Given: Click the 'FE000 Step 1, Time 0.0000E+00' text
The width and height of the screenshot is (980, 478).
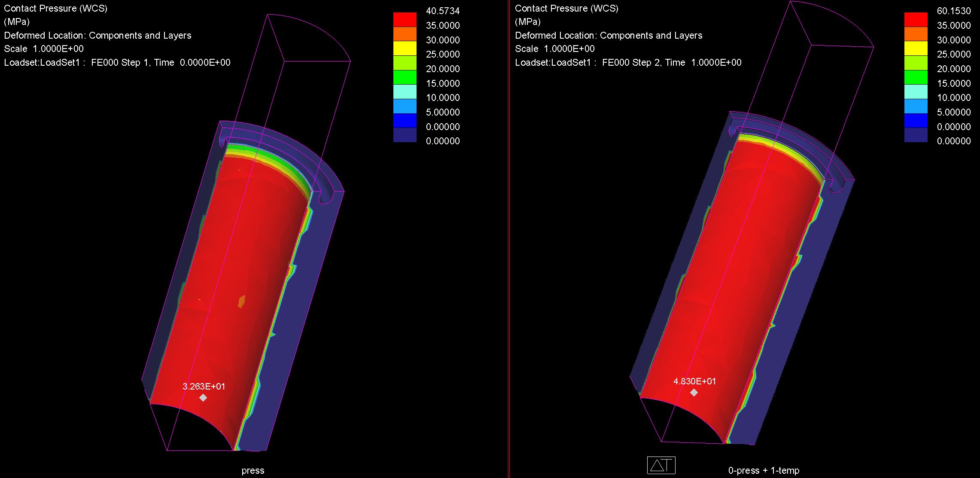Looking at the screenshot, I should pyautogui.click(x=161, y=62).
